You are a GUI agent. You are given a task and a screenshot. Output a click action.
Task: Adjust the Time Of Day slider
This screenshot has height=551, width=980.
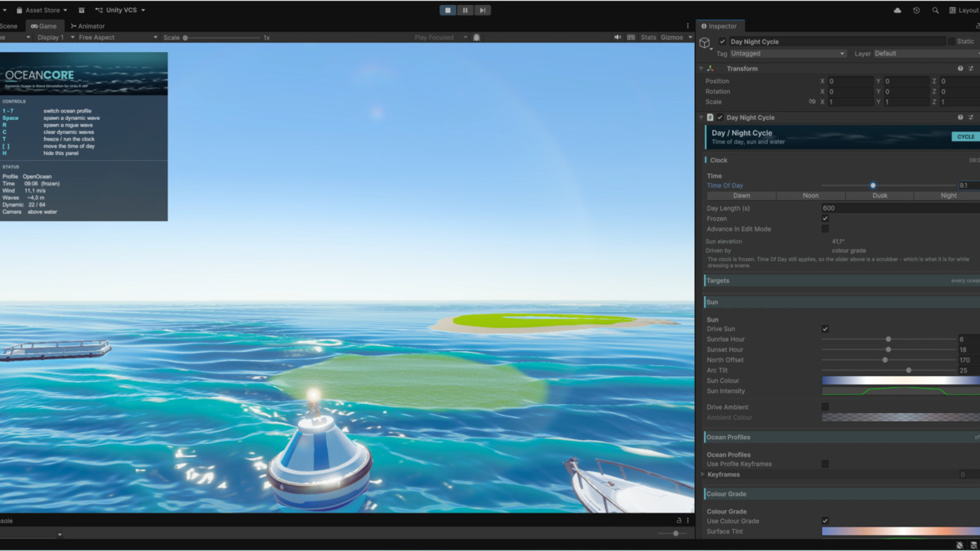tap(889, 186)
